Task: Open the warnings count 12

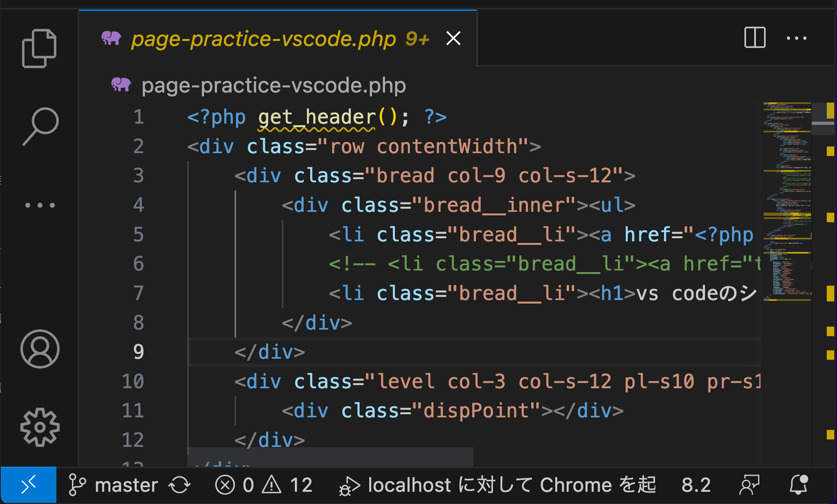Action: [288, 485]
